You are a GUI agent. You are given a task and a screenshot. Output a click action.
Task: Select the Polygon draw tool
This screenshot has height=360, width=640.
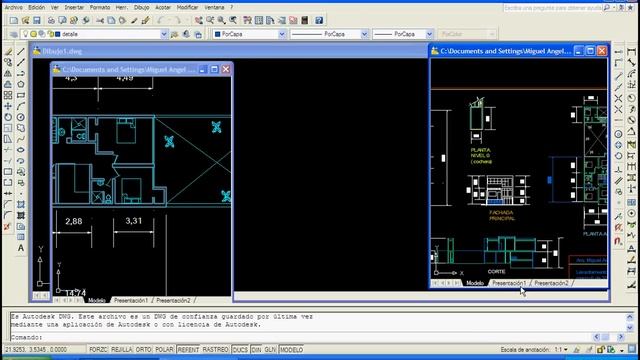point(21,84)
